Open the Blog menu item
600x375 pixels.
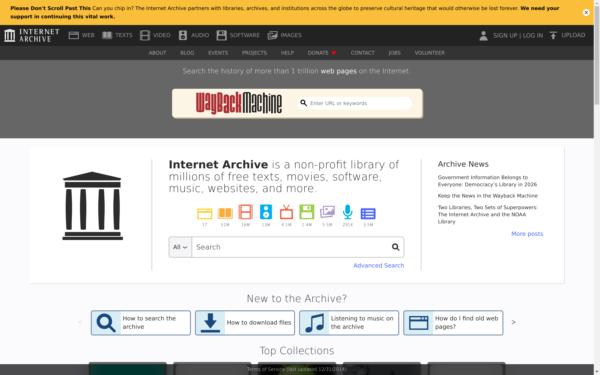pos(187,53)
